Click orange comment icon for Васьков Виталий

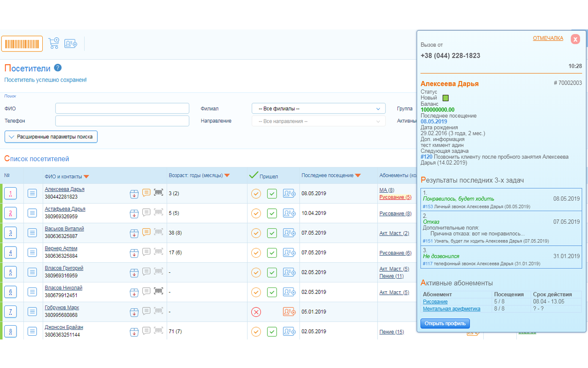coord(146,232)
